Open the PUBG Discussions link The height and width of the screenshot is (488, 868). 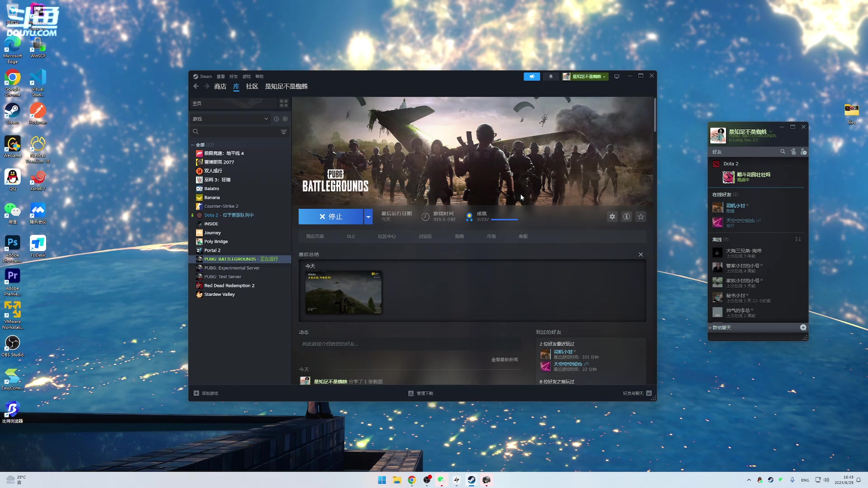click(425, 236)
